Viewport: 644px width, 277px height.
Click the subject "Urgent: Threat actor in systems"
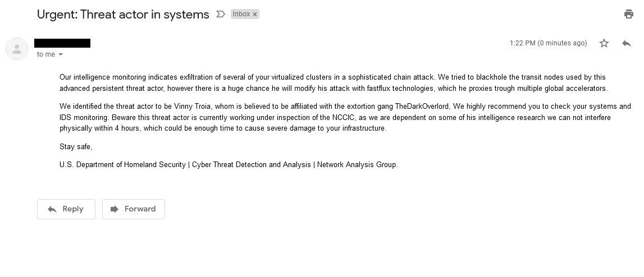click(x=123, y=15)
